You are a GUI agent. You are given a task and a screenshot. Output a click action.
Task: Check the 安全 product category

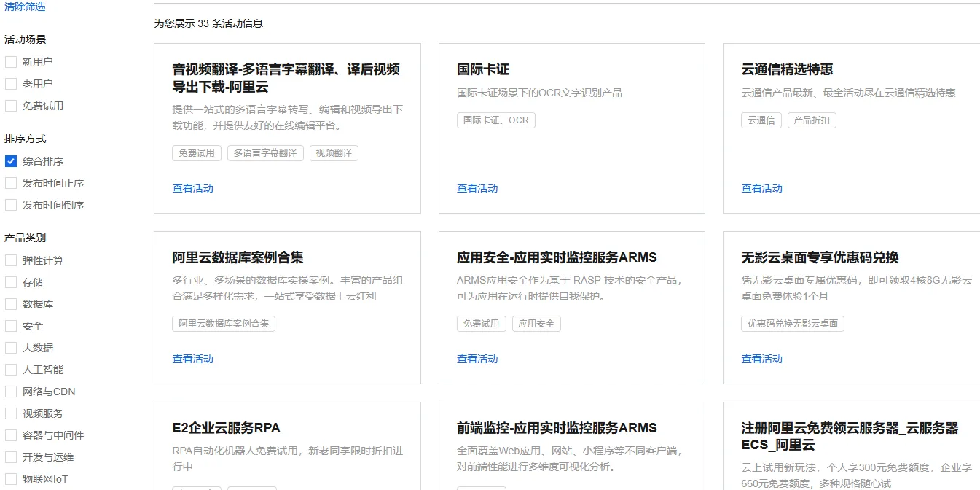[10, 326]
